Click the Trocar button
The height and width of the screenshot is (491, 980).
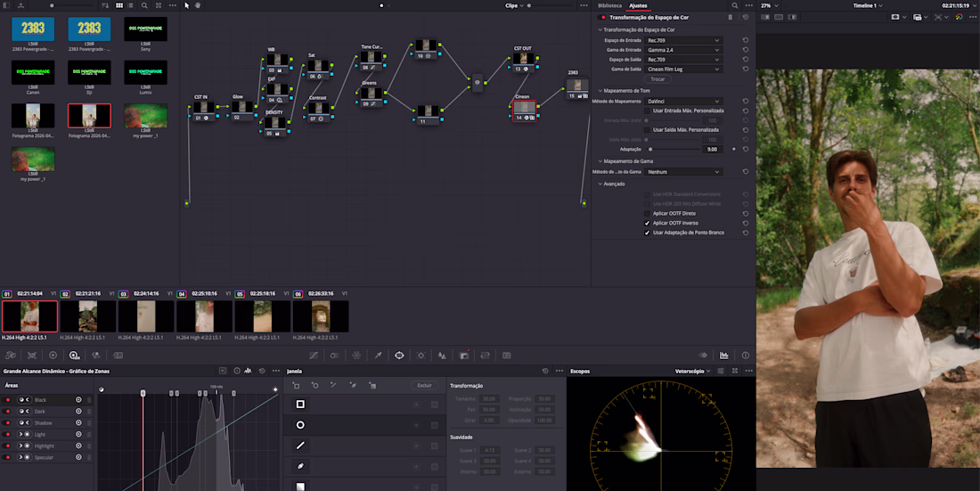click(x=657, y=79)
